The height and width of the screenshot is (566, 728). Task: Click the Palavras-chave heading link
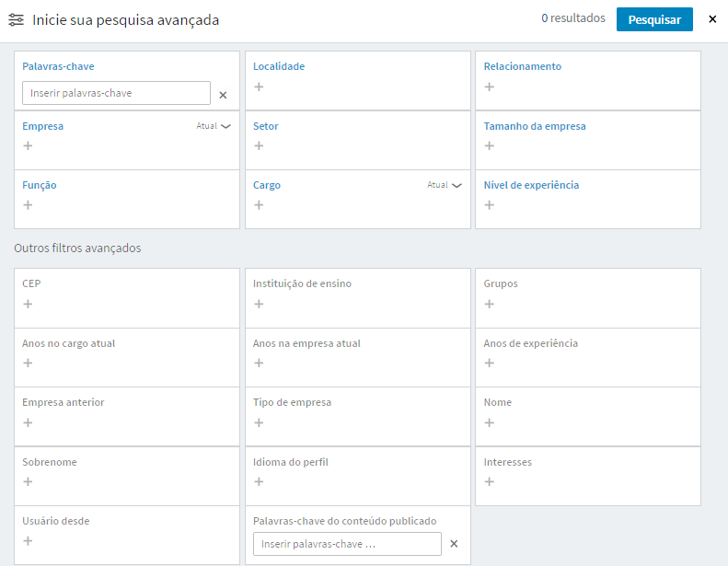[x=58, y=66]
